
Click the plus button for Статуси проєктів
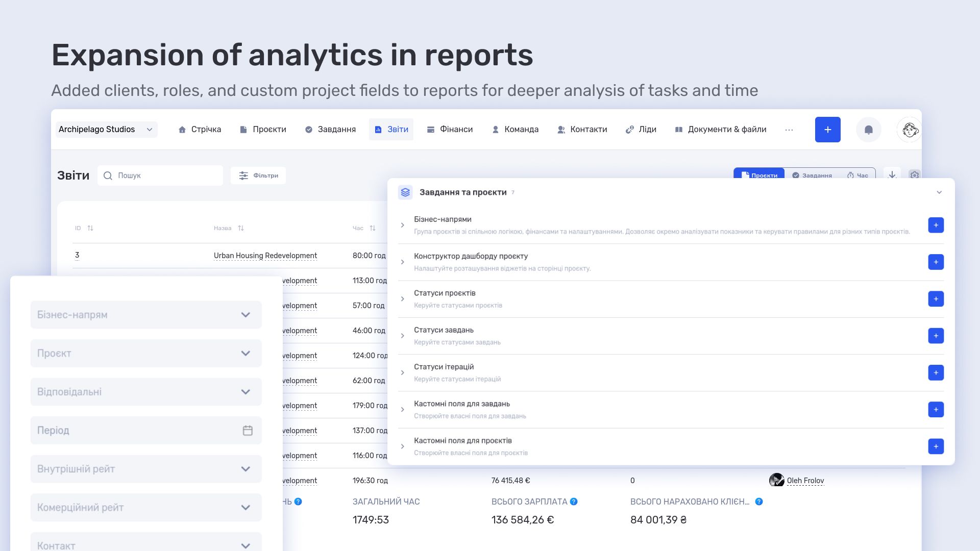pyautogui.click(x=936, y=299)
